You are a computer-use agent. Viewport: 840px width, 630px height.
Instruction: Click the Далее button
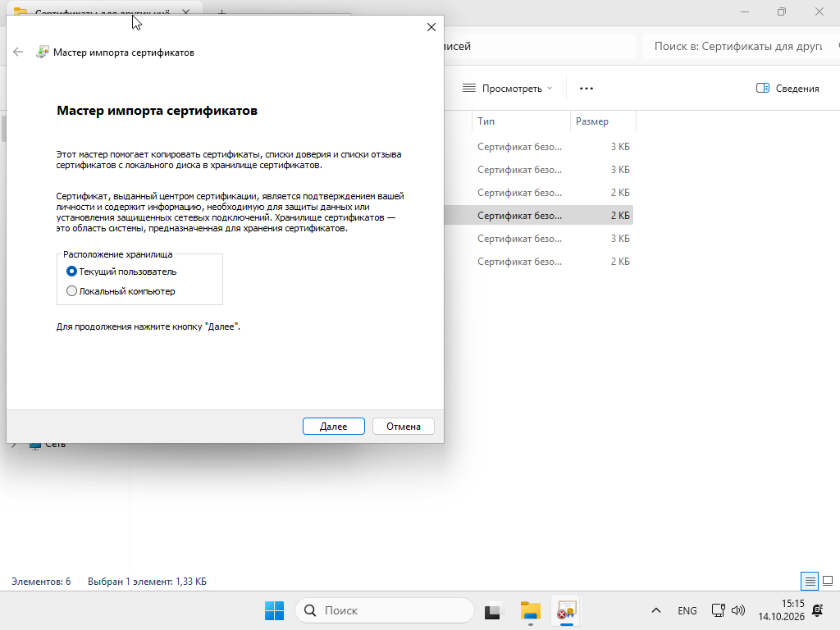334,427
